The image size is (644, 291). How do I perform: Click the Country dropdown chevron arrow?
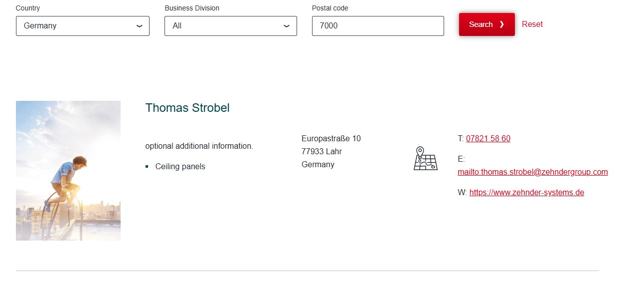click(140, 26)
